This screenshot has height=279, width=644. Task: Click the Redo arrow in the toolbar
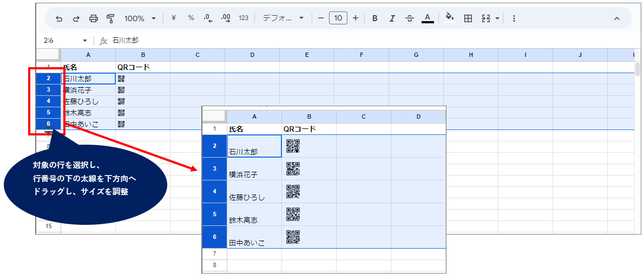click(x=76, y=18)
